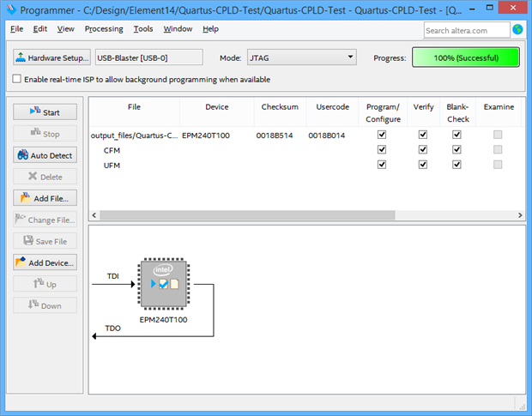Image resolution: width=532 pixels, height=416 pixels.
Task: Toggle Program/Configure checkbox for output_files row
Action: click(382, 135)
